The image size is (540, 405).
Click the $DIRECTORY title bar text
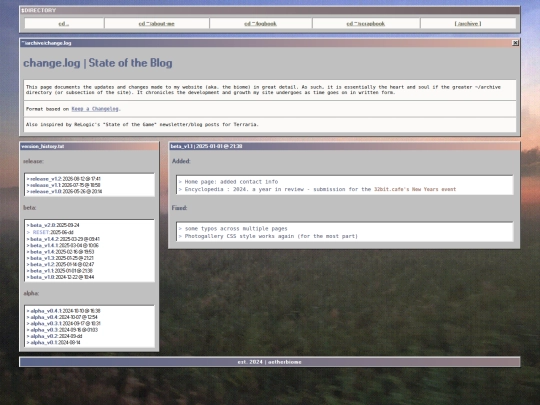pyautogui.click(x=39, y=10)
